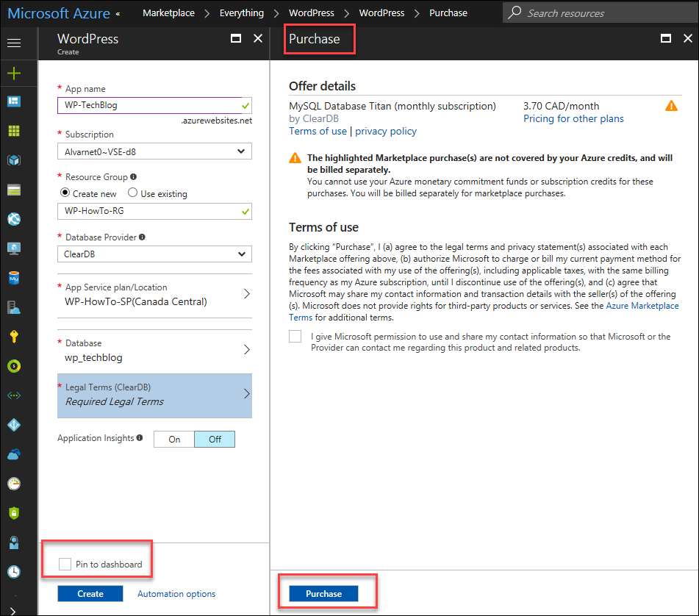The image size is (699, 616).
Task: Maximize the WordPress Create blade
Action: (236, 39)
